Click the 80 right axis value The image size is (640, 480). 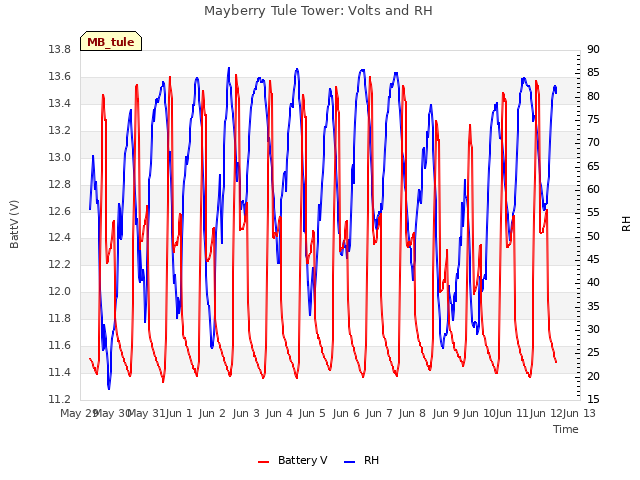coord(593,96)
